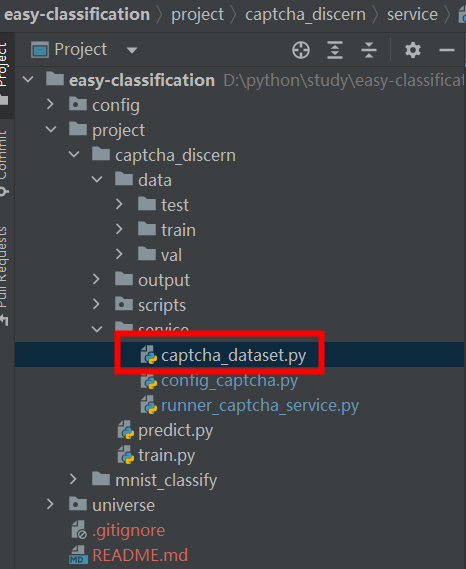Select the data folder
466x569 pixels.
pos(155,180)
